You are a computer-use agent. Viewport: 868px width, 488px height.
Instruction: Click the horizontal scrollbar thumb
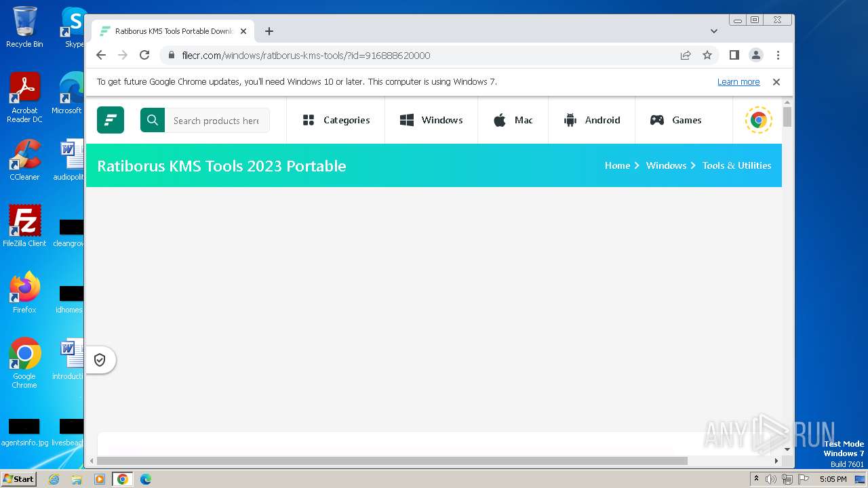392,461
